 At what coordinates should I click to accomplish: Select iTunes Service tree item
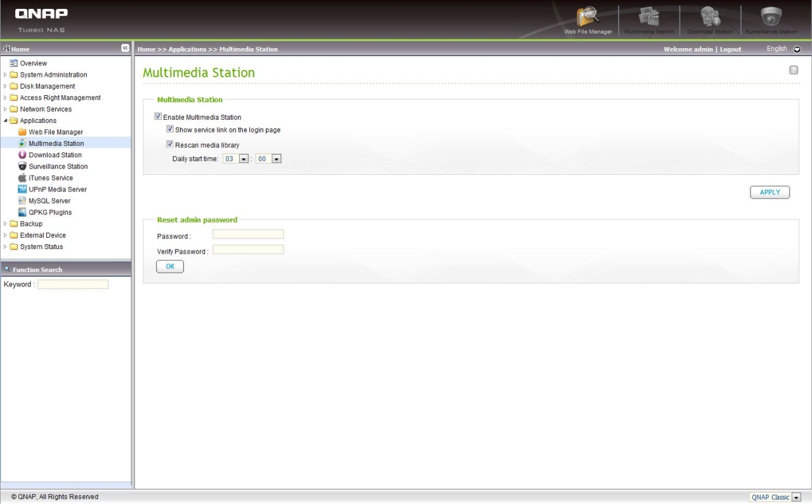pyautogui.click(x=51, y=178)
